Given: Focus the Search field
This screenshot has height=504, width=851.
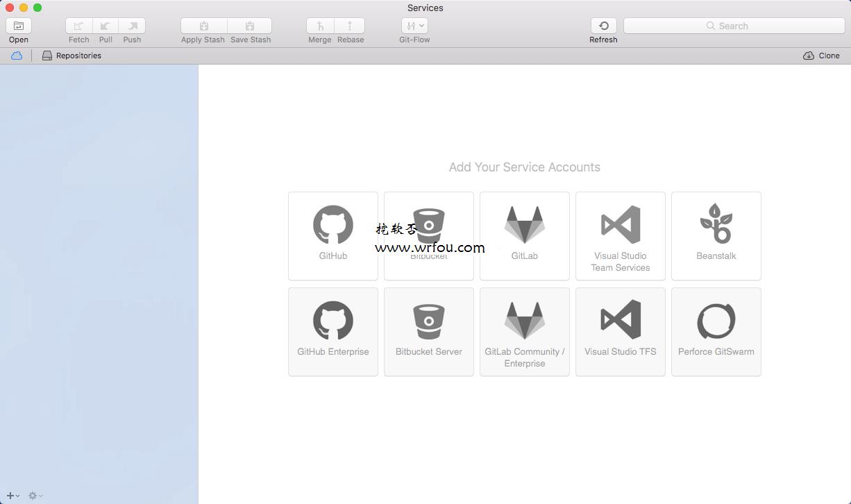Looking at the screenshot, I should [x=733, y=26].
